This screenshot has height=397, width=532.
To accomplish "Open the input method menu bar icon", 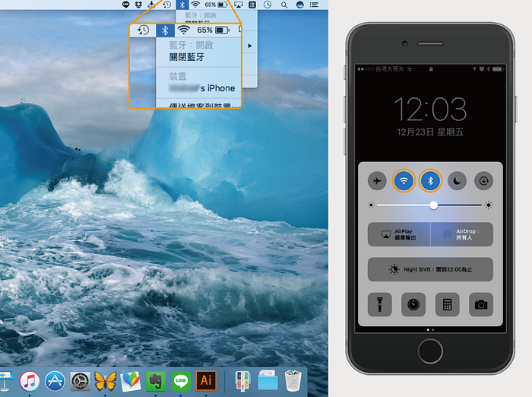I will (x=252, y=5).
